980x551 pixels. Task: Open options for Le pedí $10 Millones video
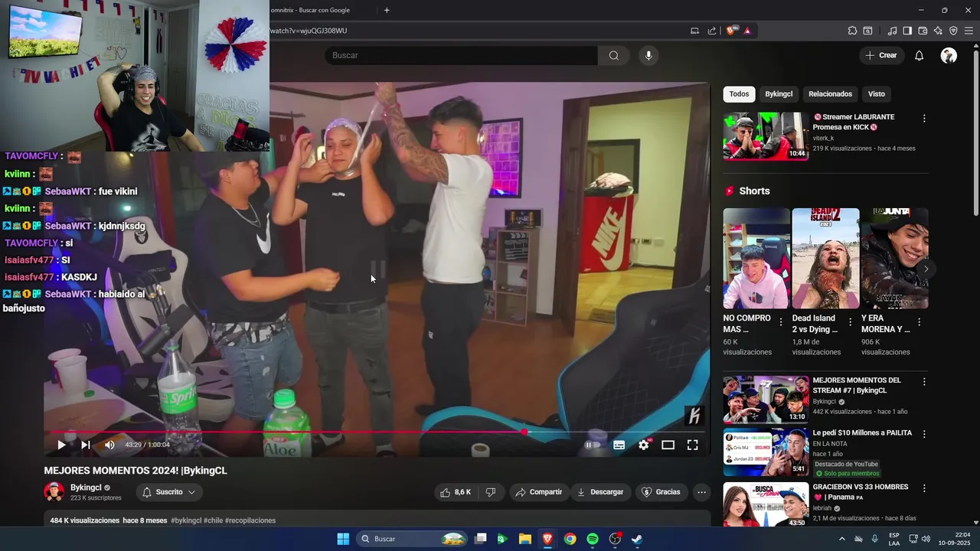pyautogui.click(x=924, y=434)
